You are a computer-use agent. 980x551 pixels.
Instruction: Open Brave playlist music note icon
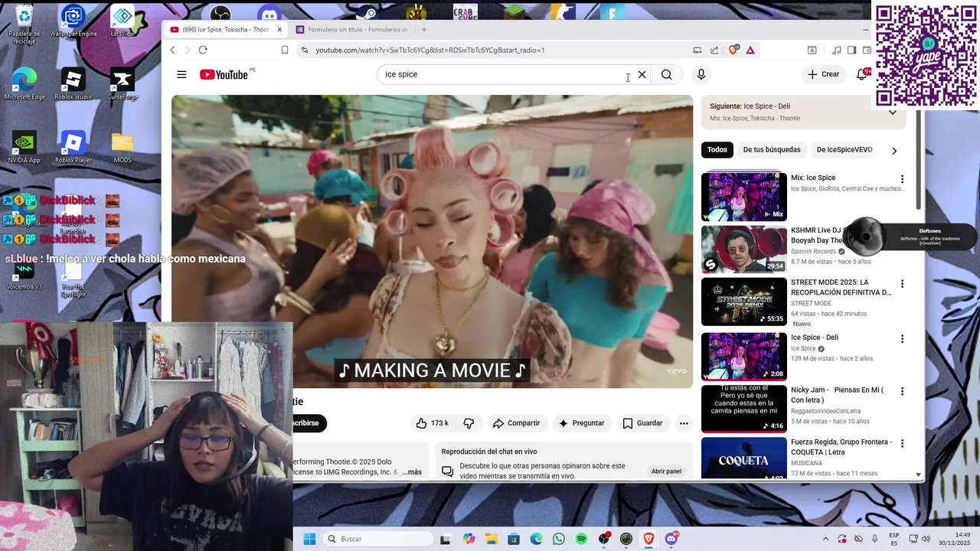837,50
